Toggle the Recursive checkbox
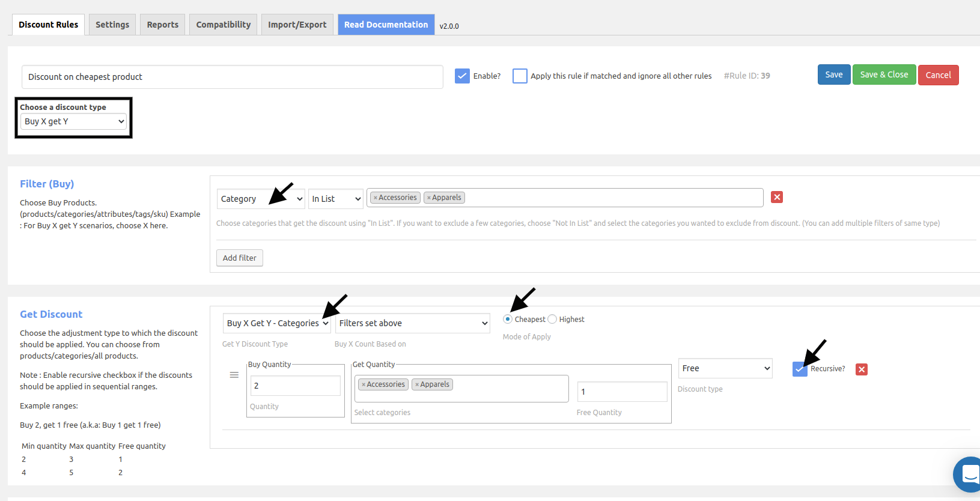This screenshot has height=501, width=980. 799,369
